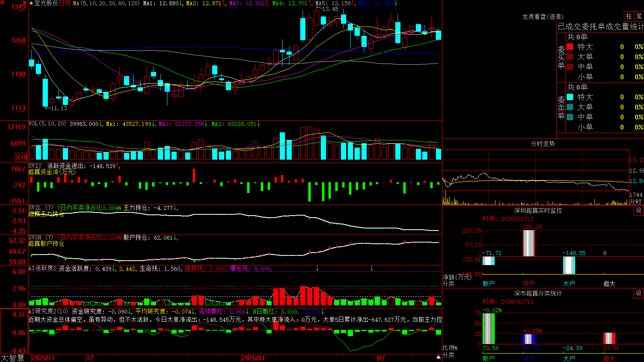
Task: Click the 大智慧 logo at bottom-left
Action: 12,358
